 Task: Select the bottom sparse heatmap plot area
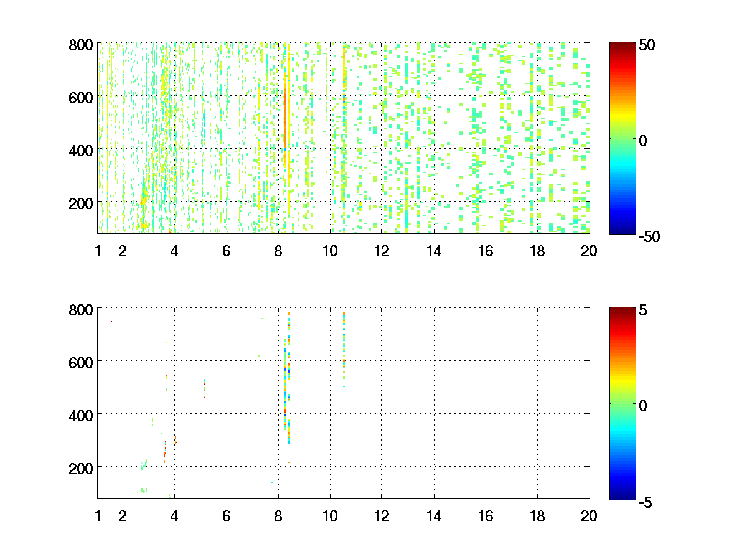pos(344,403)
